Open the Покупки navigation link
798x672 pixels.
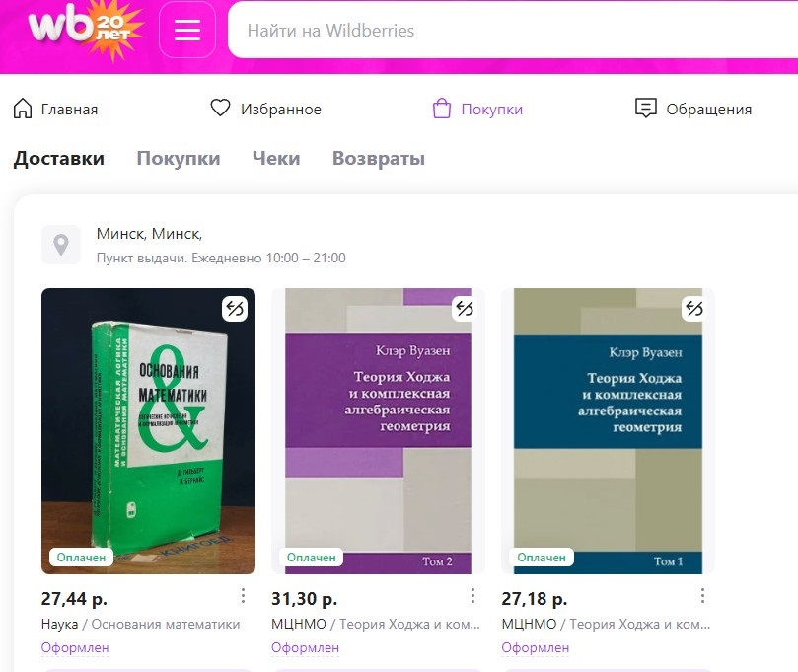(x=491, y=109)
